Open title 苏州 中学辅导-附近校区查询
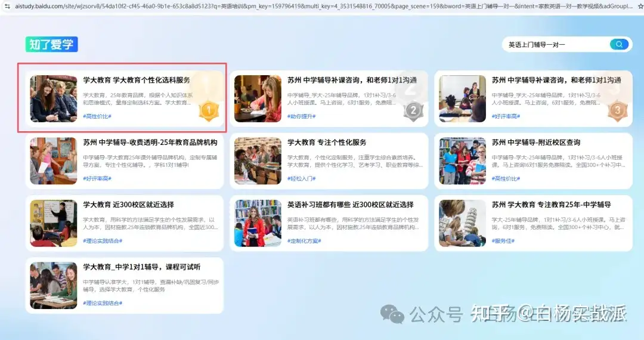This screenshot has width=644, height=340. click(536, 143)
